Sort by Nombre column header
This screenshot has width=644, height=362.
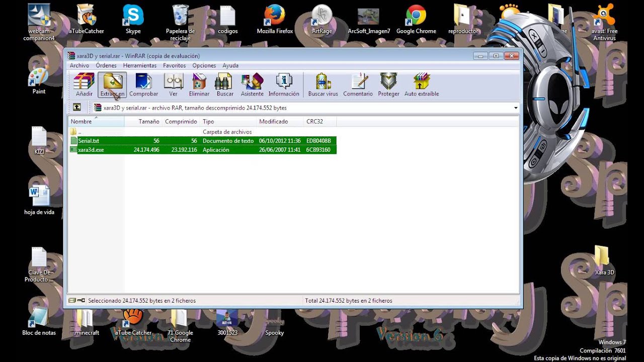[96, 122]
